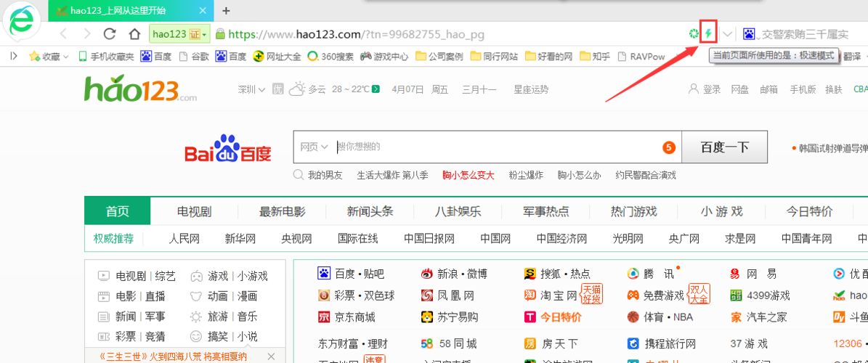Open the first 百度 bookmark
Image resolution: width=868 pixels, height=363 pixels.
click(x=155, y=56)
